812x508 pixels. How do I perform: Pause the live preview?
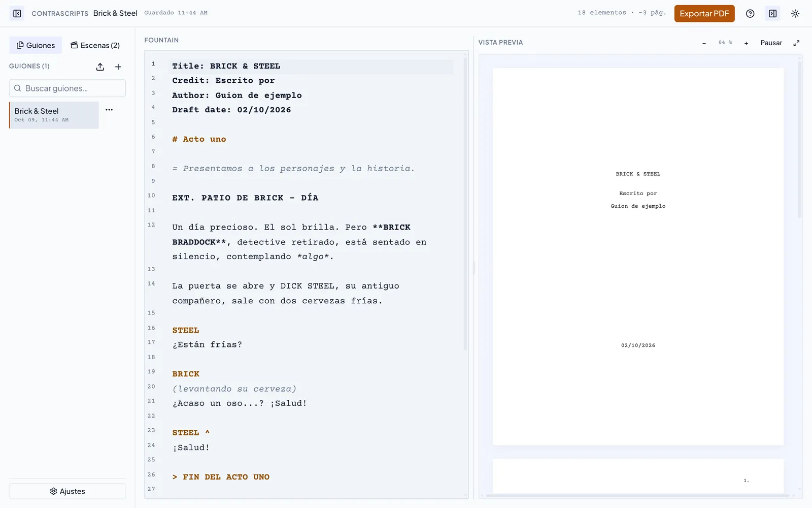771,43
